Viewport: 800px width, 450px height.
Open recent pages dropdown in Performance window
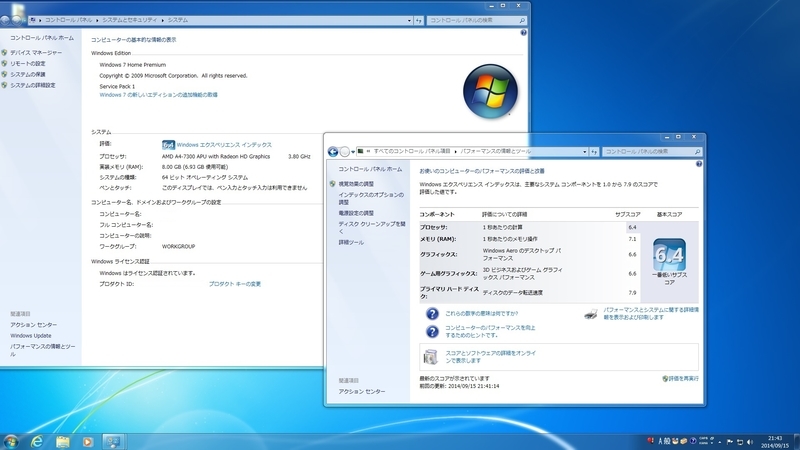click(x=353, y=152)
